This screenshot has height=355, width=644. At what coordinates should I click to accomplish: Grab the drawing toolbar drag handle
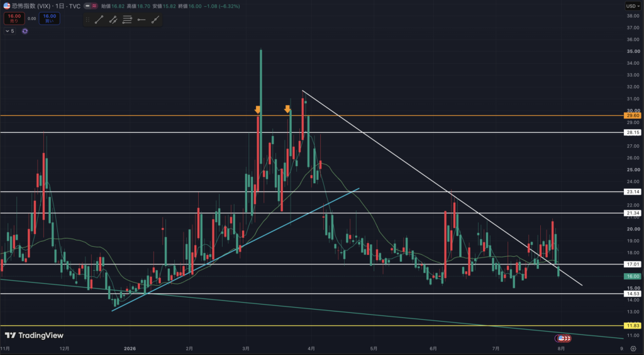(87, 20)
